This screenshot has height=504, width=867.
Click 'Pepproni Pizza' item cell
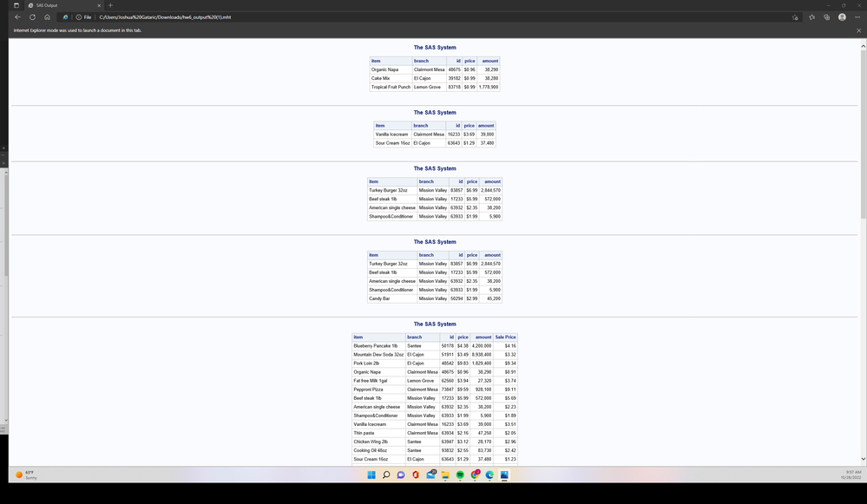click(369, 389)
